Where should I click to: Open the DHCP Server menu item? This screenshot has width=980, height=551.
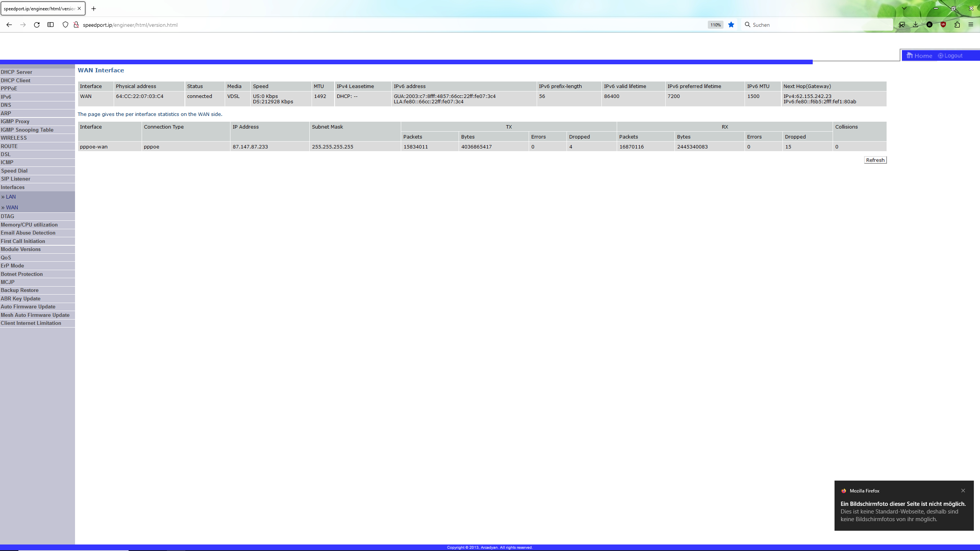click(16, 72)
